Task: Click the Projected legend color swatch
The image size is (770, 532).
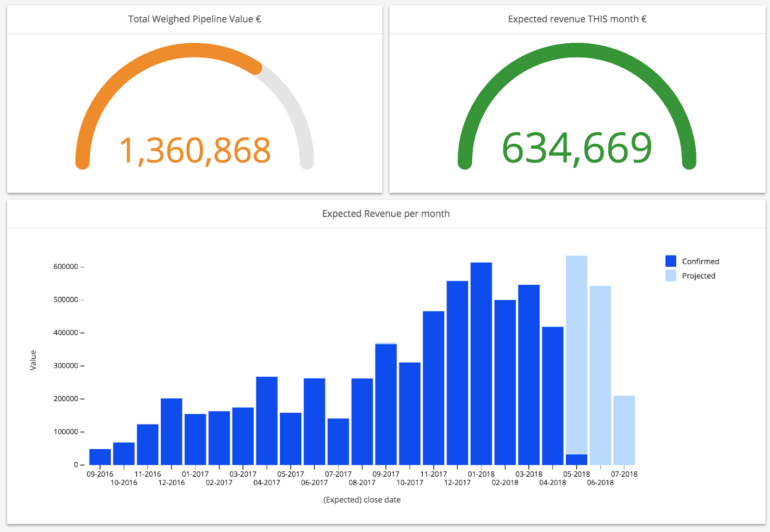Action: pyautogui.click(x=670, y=276)
